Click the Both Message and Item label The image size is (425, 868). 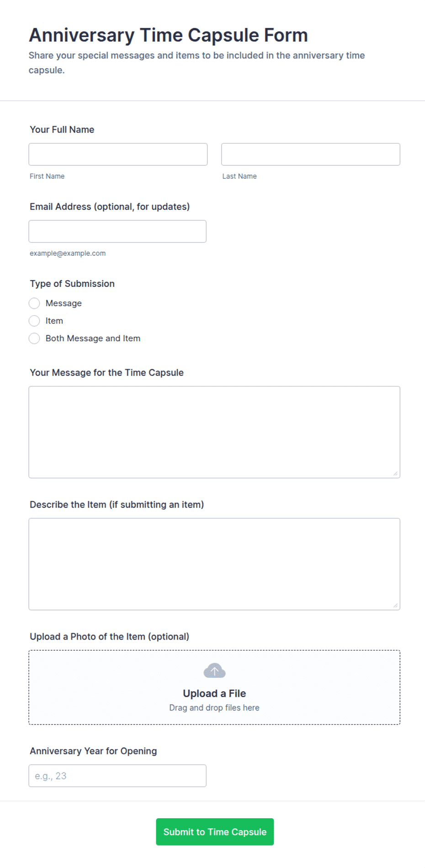click(x=93, y=339)
